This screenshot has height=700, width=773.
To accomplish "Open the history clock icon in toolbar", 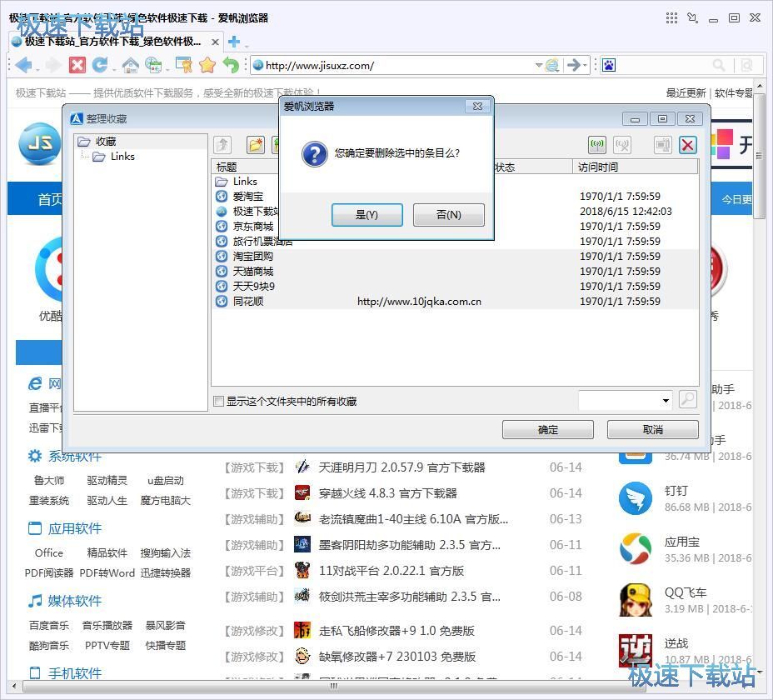I will point(153,65).
